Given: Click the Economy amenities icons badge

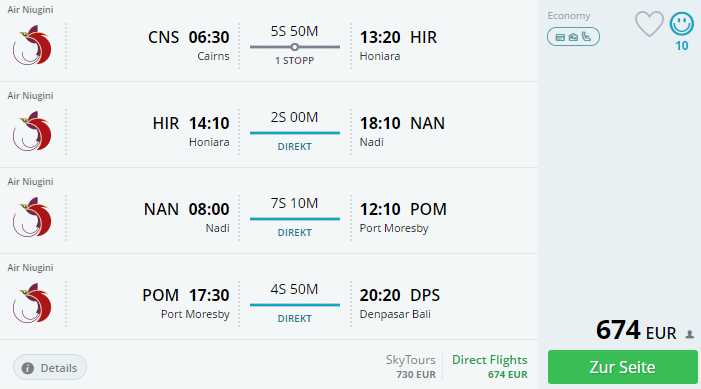Looking at the screenshot, I should 573,37.
